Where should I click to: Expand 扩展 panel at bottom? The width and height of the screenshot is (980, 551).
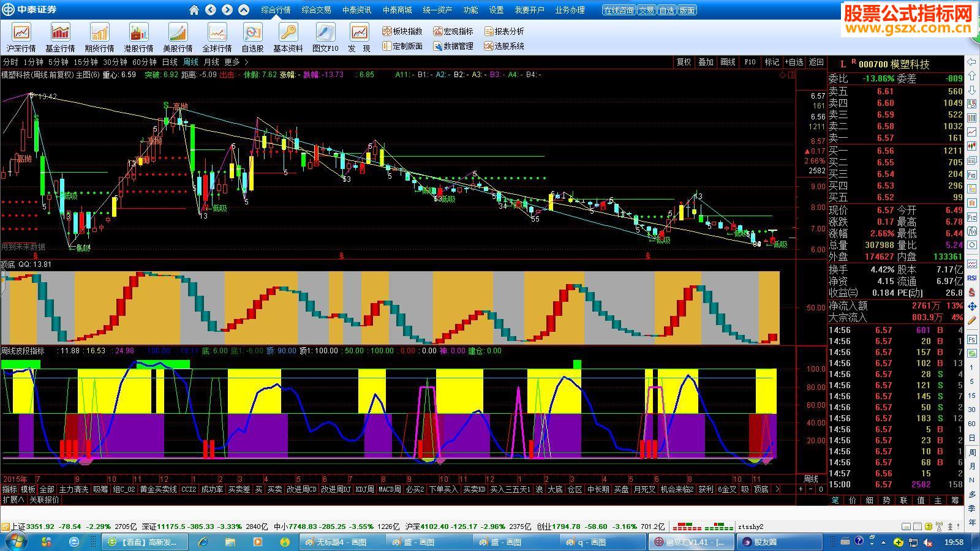tap(13, 500)
